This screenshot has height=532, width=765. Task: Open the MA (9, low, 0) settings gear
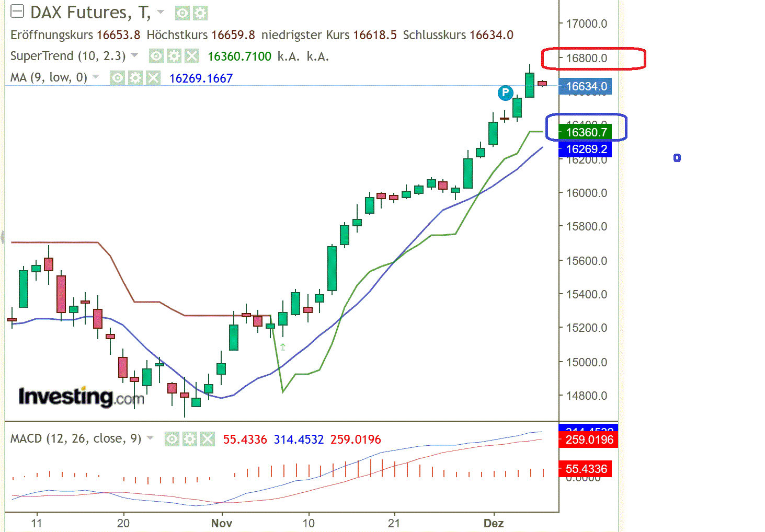pos(136,78)
